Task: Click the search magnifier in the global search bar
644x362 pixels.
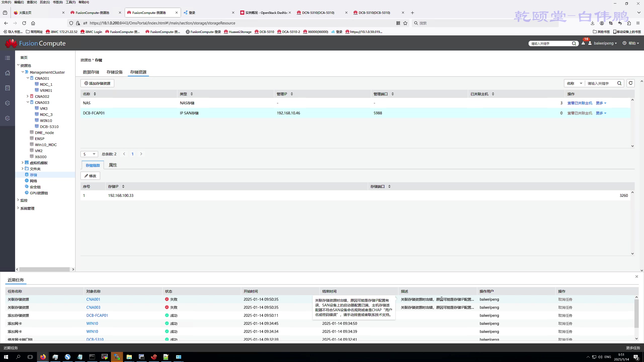Action: point(575,43)
